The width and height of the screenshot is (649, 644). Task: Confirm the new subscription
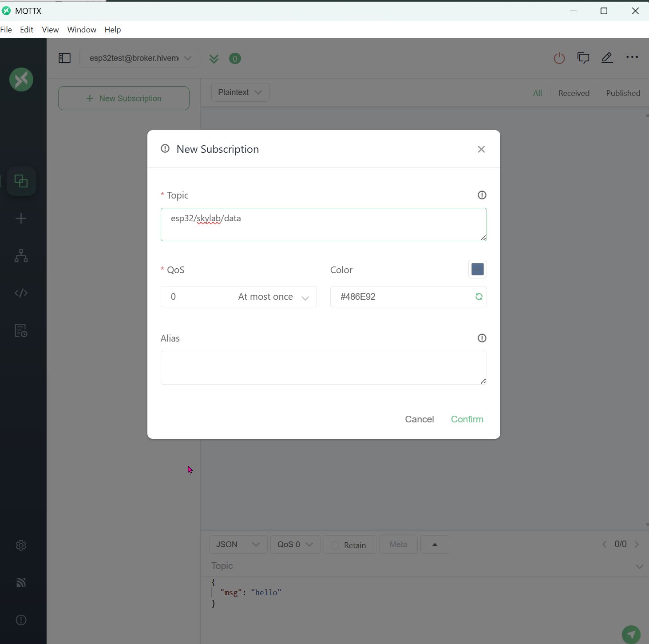[467, 419]
